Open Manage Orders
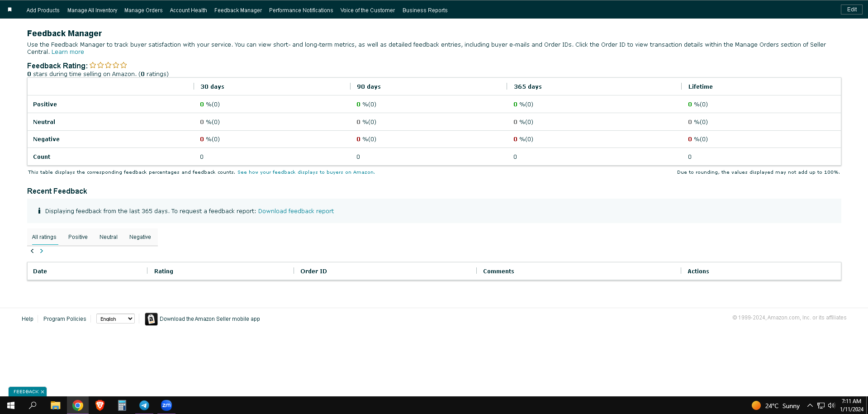 (143, 10)
